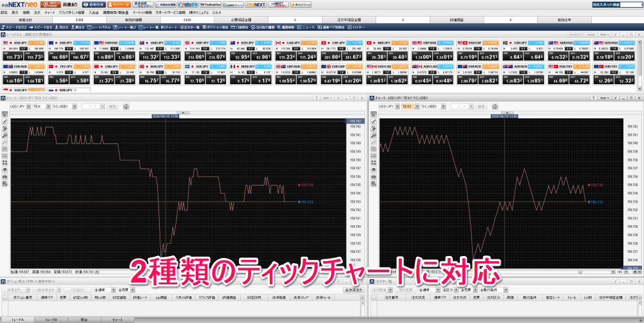
Task: Open ニュース from the toolbar
Action: (x=305, y=27)
